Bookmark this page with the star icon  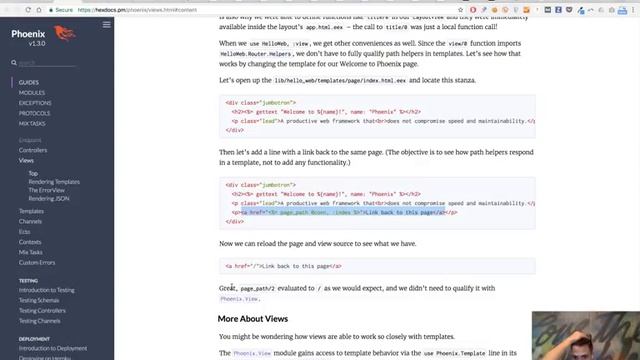coord(460,10)
